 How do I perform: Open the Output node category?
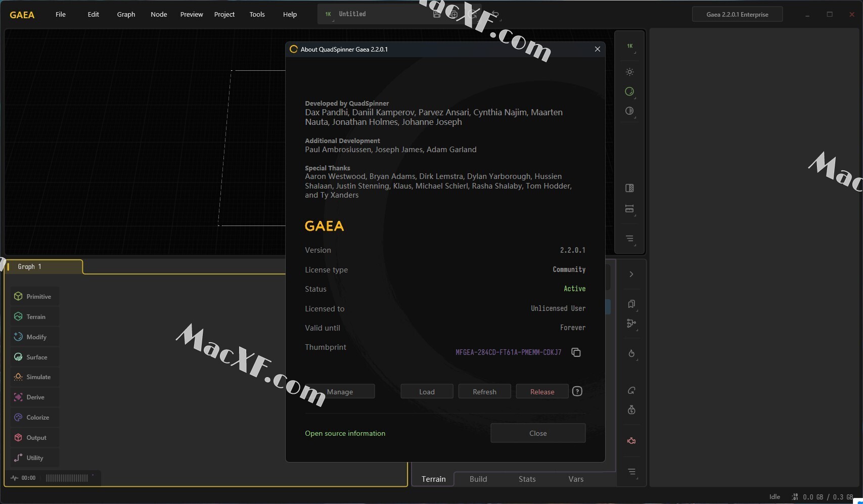click(34, 437)
